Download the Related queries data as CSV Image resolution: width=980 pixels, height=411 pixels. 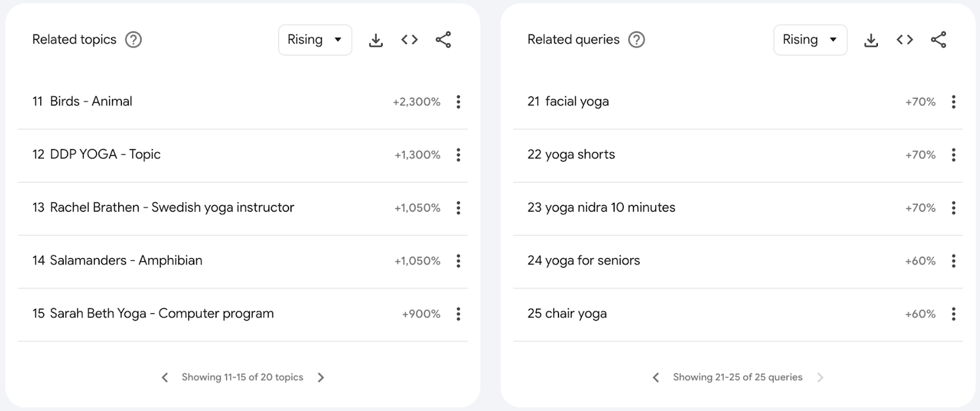click(x=872, y=39)
